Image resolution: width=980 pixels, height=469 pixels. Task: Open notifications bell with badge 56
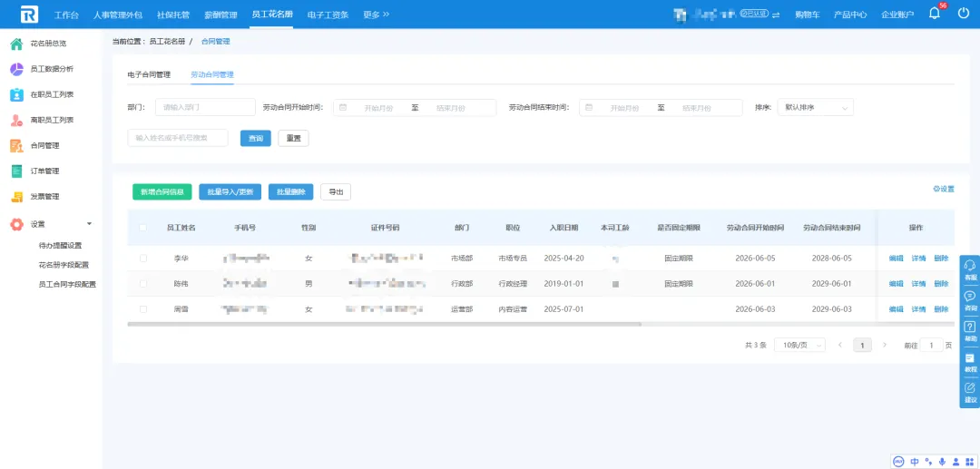coord(935,13)
